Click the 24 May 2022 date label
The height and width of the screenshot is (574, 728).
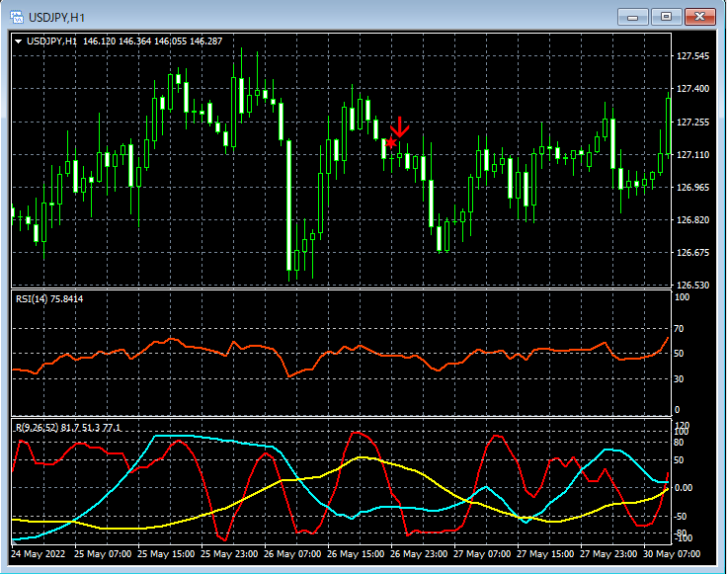coord(39,554)
